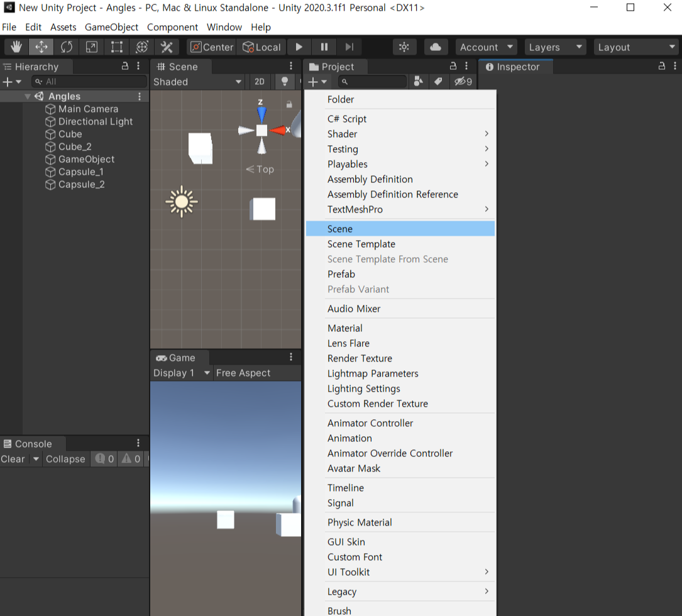This screenshot has width=682, height=616.
Task: Clear the console
Action: click(x=13, y=459)
